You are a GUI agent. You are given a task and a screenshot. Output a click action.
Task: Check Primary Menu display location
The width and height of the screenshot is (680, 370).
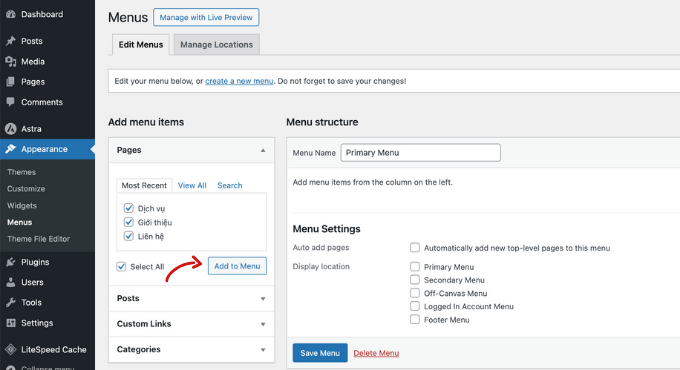point(415,266)
